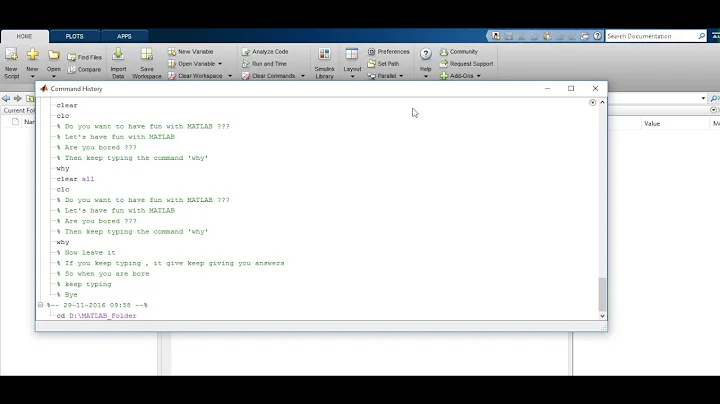This screenshot has height=404, width=720.
Task: Switch to the APPS tab
Action: tap(124, 36)
